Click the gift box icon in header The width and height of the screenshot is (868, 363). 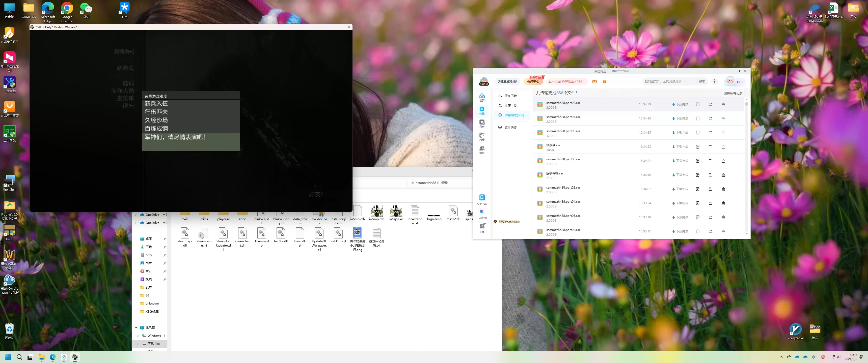(605, 81)
